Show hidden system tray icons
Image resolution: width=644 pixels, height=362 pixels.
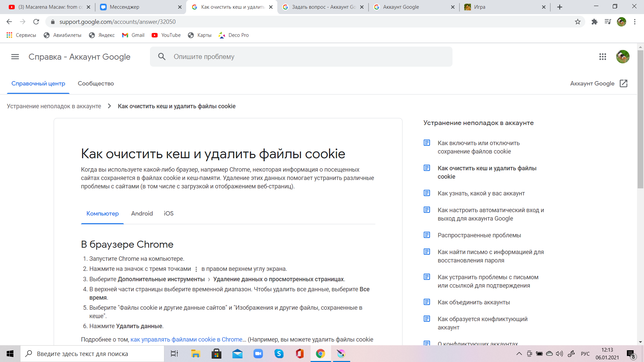(519, 354)
